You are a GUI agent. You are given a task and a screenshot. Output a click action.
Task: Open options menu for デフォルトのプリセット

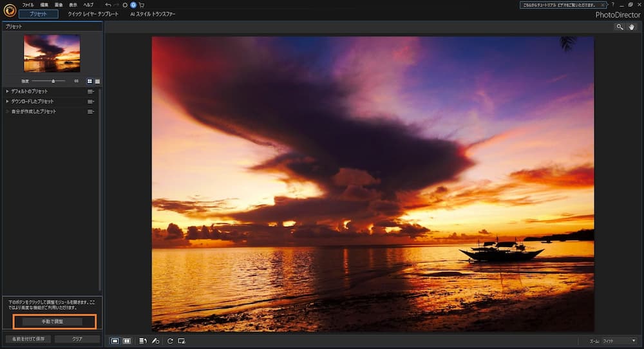pyautogui.click(x=91, y=91)
